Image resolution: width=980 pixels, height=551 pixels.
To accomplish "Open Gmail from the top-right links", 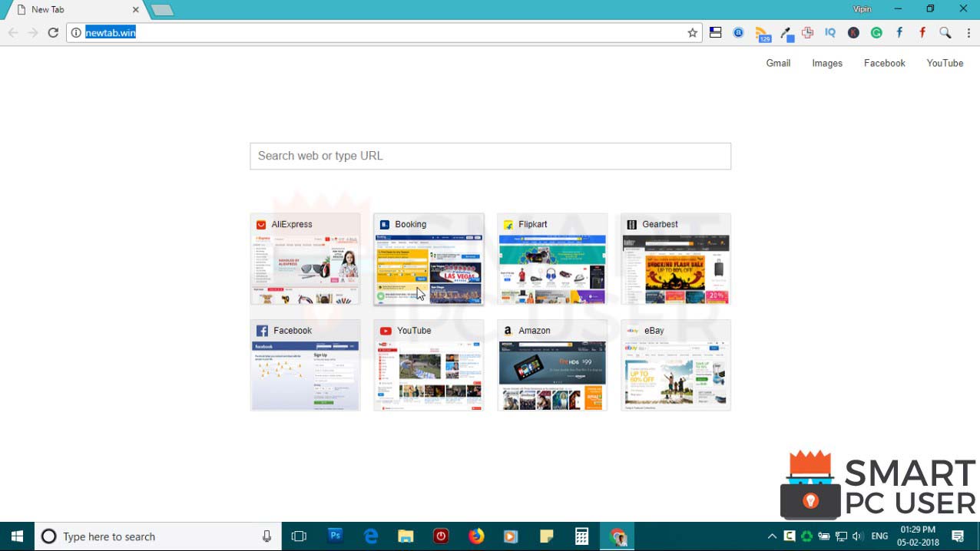I will coord(778,63).
